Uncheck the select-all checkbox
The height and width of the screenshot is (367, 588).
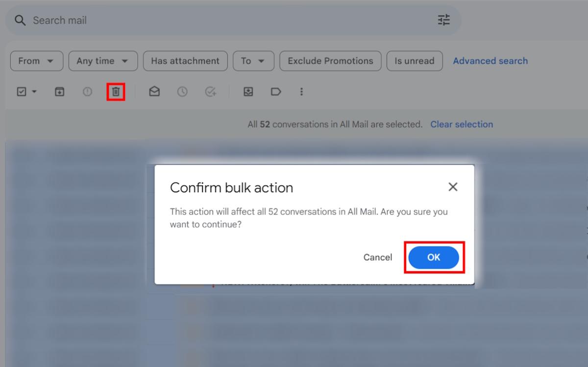click(21, 92)
